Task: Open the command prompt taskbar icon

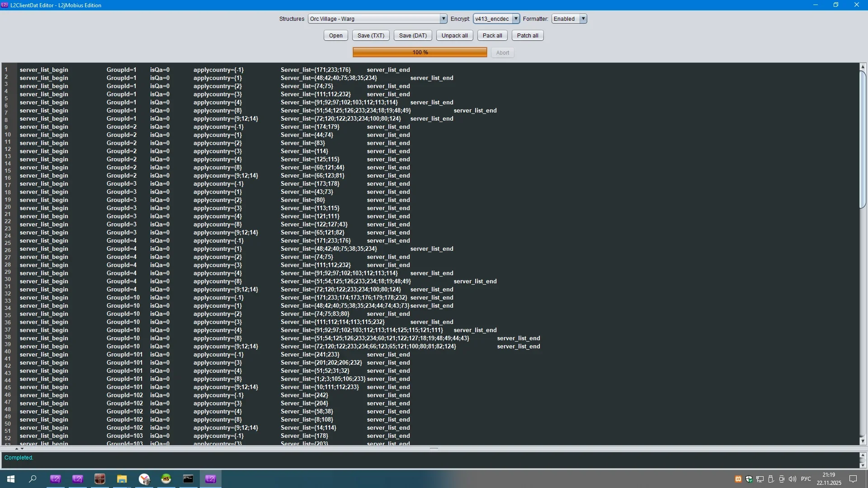Action: tap(188, 479)
